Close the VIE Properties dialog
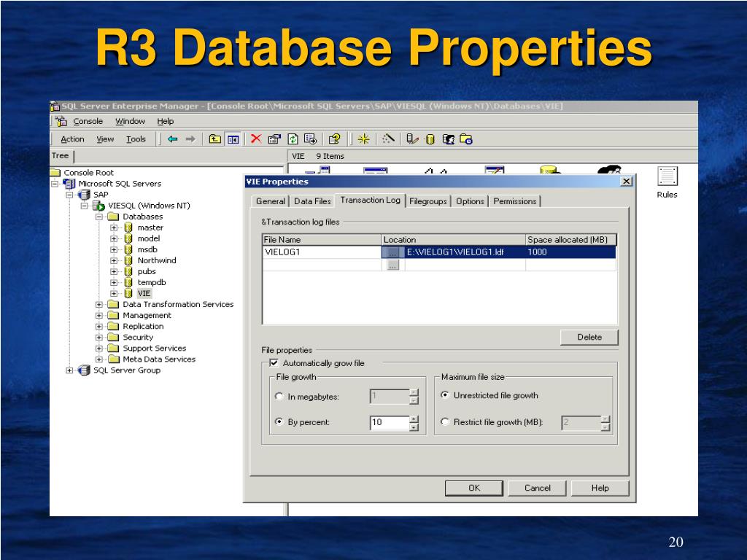Image resolution: width=747 pixels, height=560 pixels. [x=627, y=182]
